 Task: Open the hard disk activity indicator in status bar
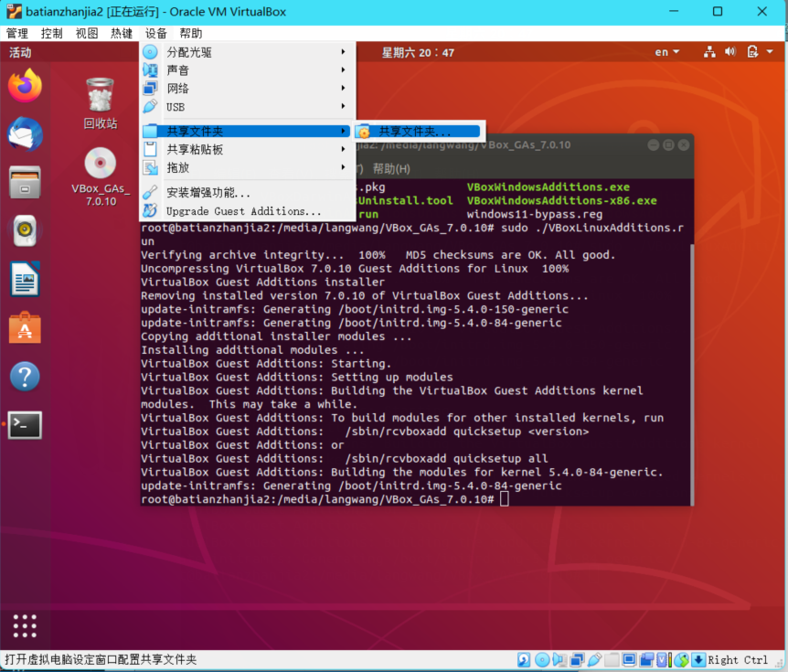point(524,659)
